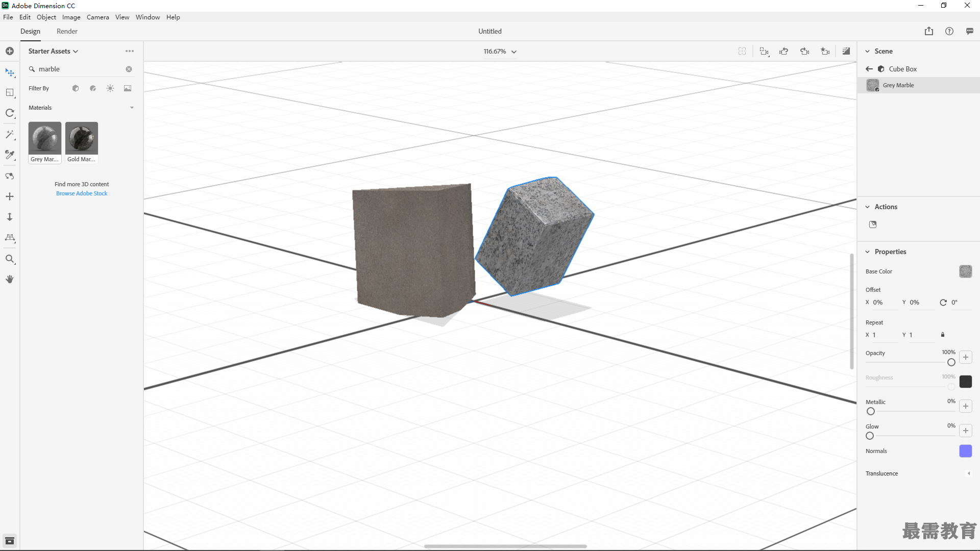The width and height of the screenshot is (980, 551).
Task: Click the Browse Adobe Stock link
Action: tap(82, 193)
